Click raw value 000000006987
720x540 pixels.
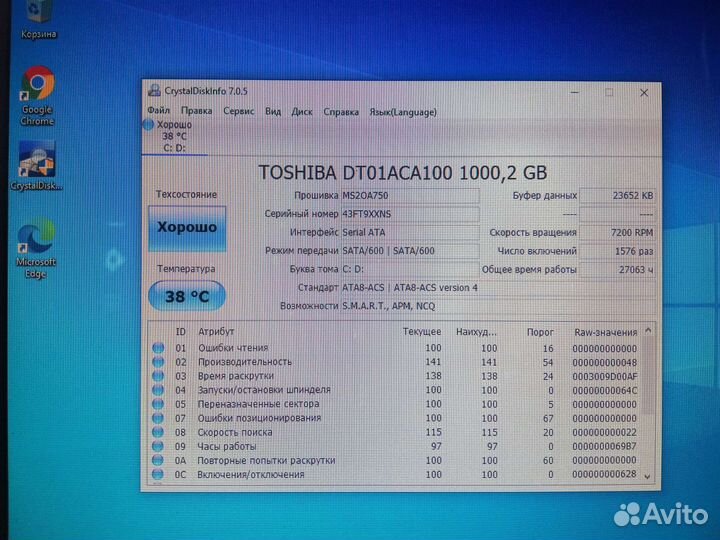point(604,446)
